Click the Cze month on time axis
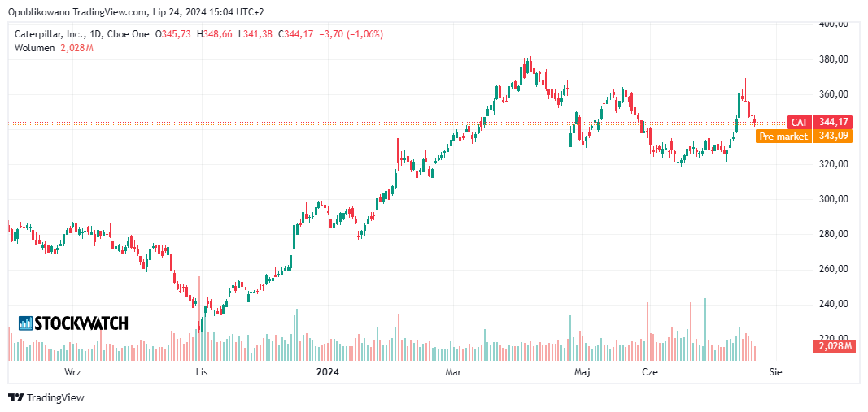868x412 pixels. (x=649, y=372)
